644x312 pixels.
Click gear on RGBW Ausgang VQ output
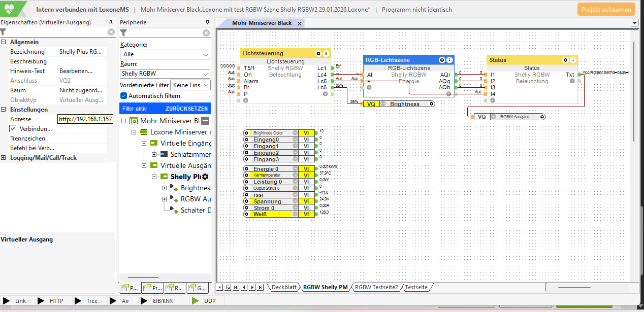542,117
